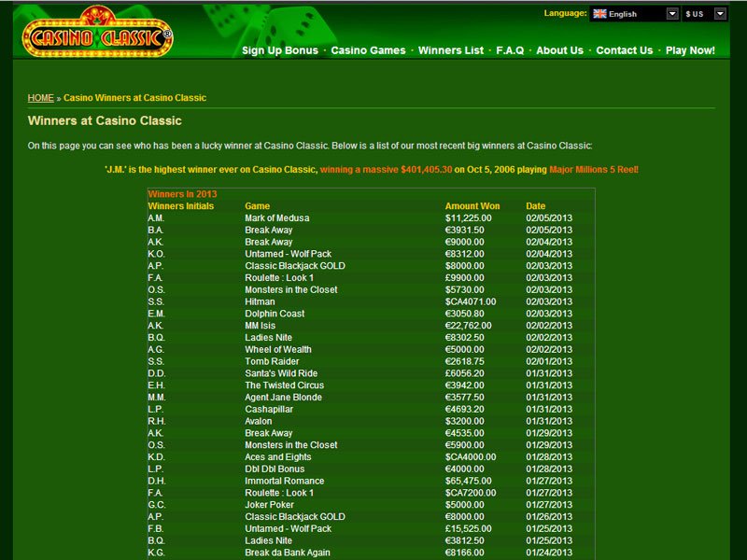The width and height of the screenshot is (747, 560).
Task: Click the '02/01/2013' date cell
Action: click(549, 361)
